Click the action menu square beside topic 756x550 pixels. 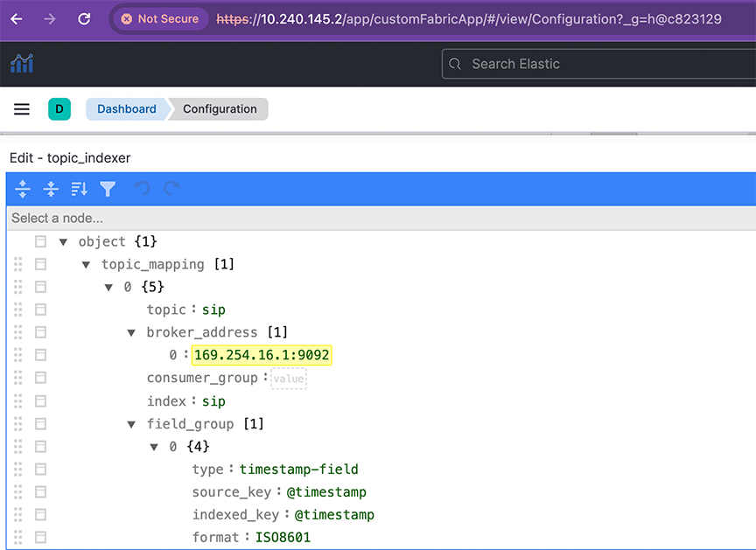pyautogui.click(x=40, y=310)
